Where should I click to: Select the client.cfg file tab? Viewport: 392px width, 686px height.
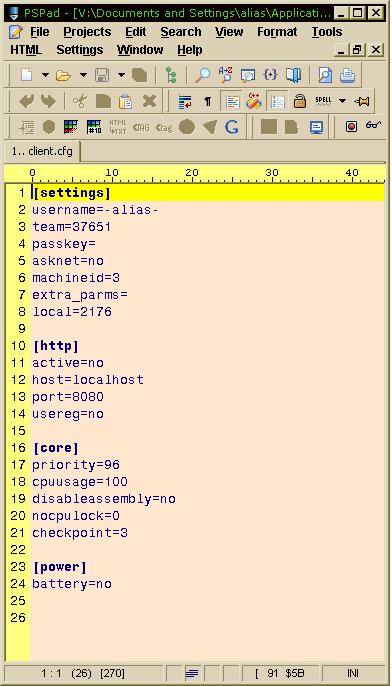(x=42, y=151)
